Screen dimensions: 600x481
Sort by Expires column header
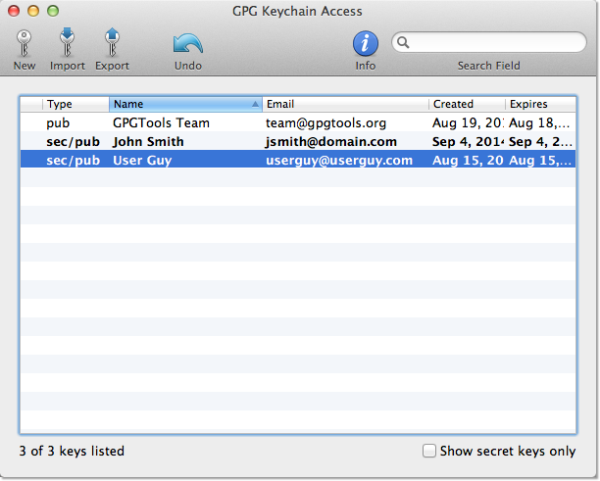(x=541, y=104)
